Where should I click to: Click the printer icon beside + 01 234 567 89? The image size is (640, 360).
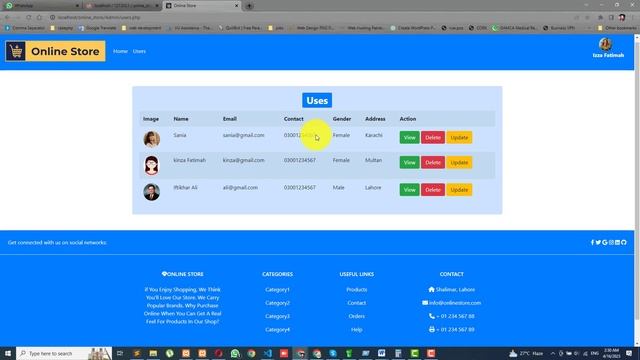(432, 329)
